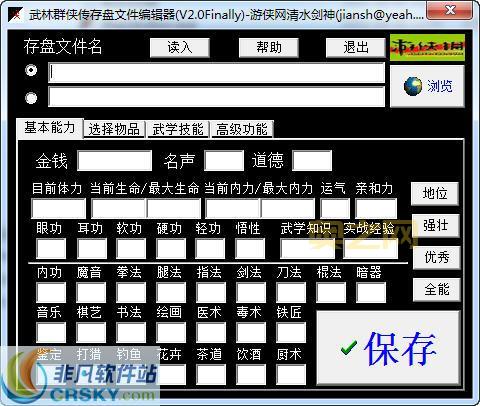Image resolution: width=480 pixels, height=406 pixels.
Task: Click the 最大内力 input field
Action: (288, 209)
